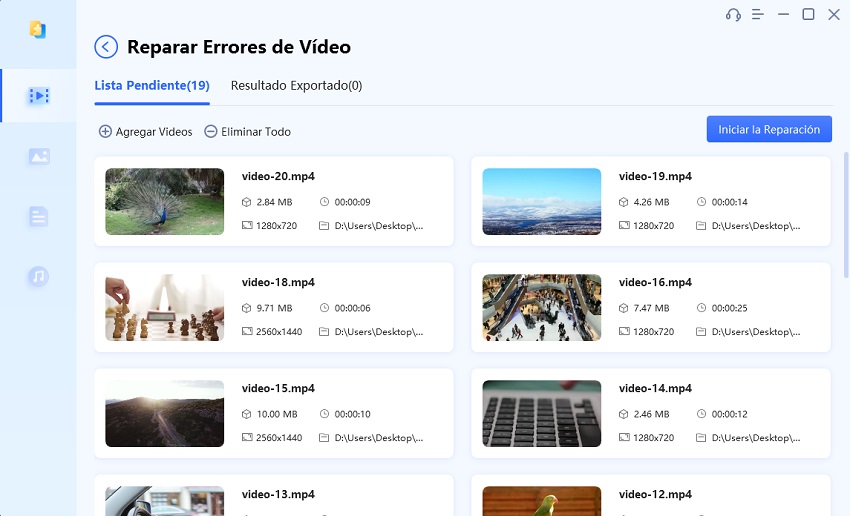Open the photo repair sidebar section
Screen dimensions: 850x516
(38, 157)
